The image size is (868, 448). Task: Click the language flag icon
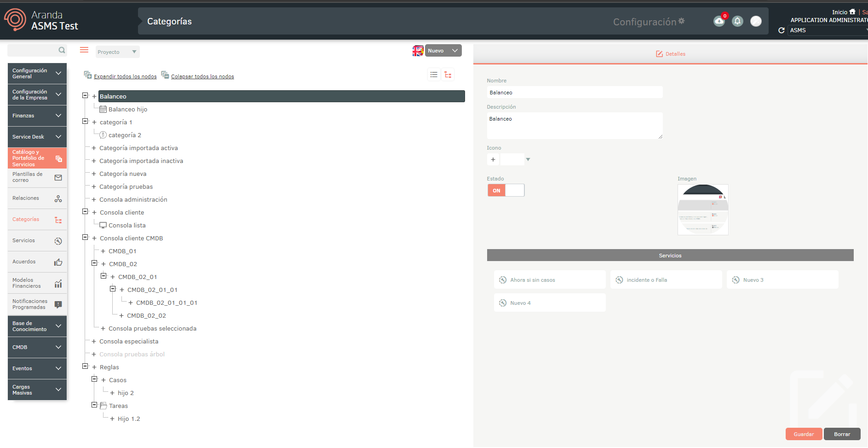click(x=418, y=51)
